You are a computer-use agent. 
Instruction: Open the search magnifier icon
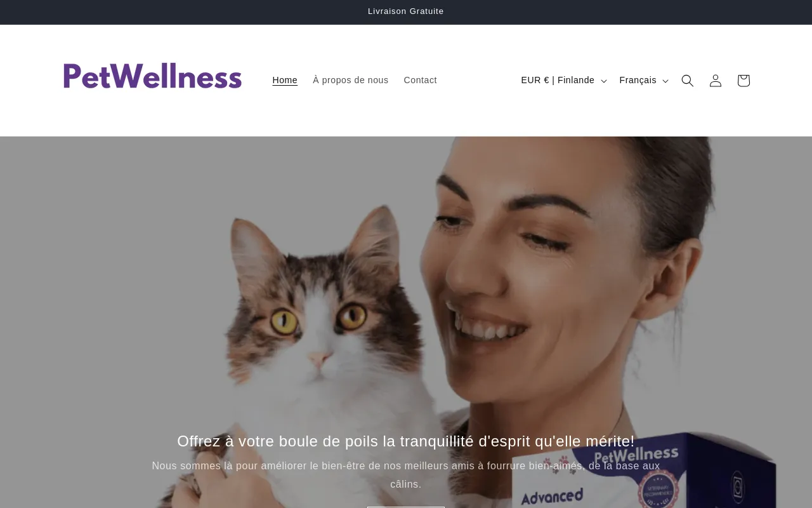click(688, 81)
